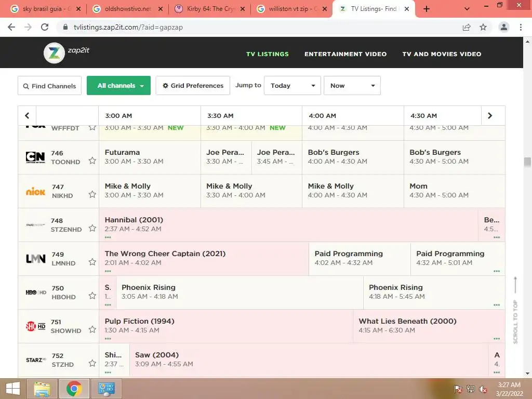Screen dimensions: 532x399
Task: Click browser forward arrow
Action: (x=28, y=27)
